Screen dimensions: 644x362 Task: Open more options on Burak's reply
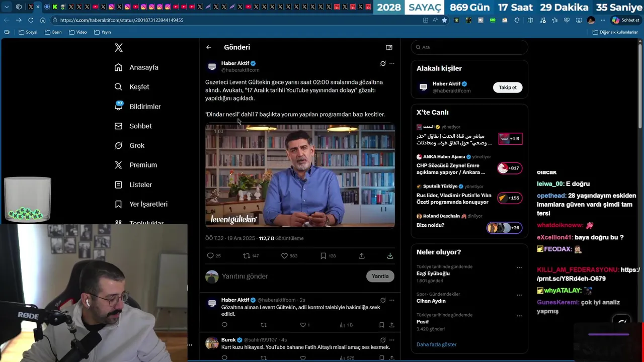(392, 340)
